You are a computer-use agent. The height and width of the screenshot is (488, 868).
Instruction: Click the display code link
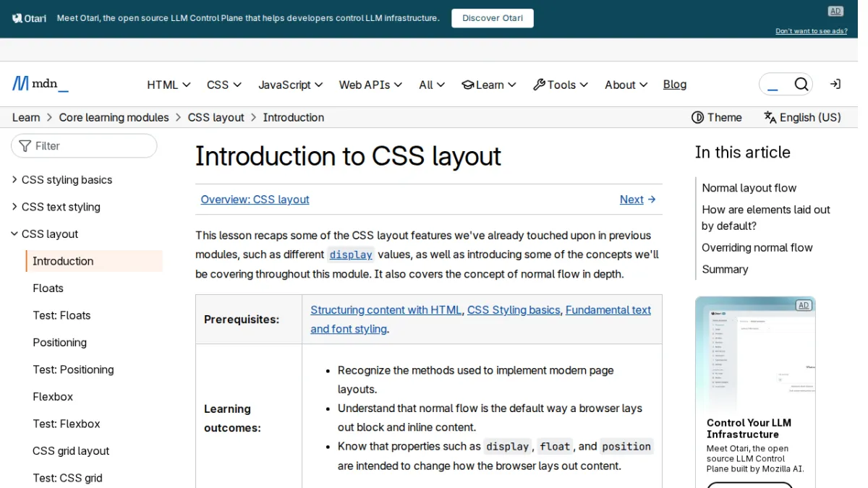(x=351, y=254)
